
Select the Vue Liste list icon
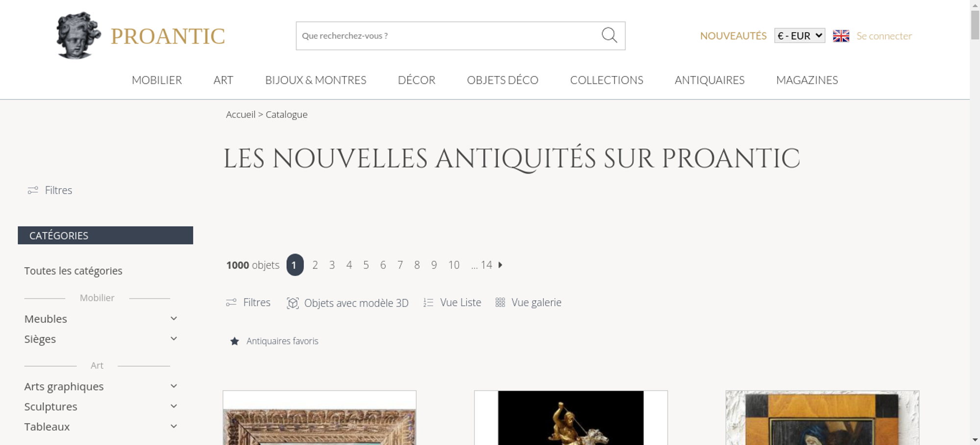[x=428, y=303]
